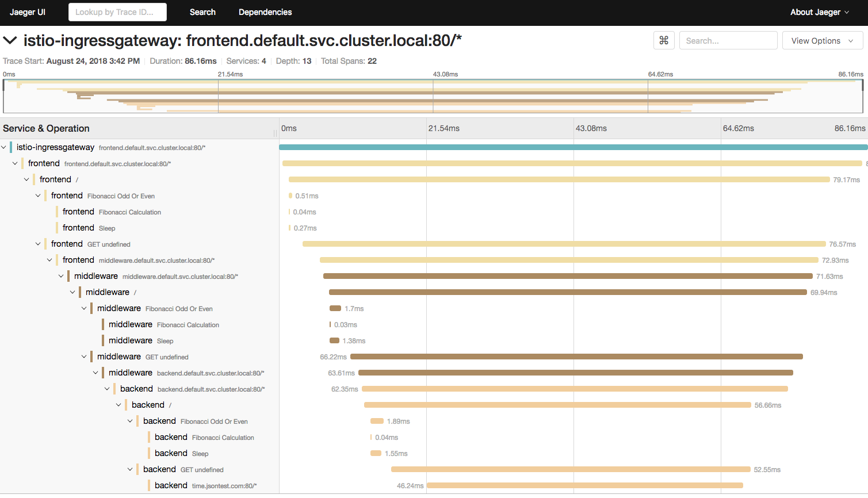
Task: Click the 62.35ms backend span bar
Action: (x=575, y=389)
